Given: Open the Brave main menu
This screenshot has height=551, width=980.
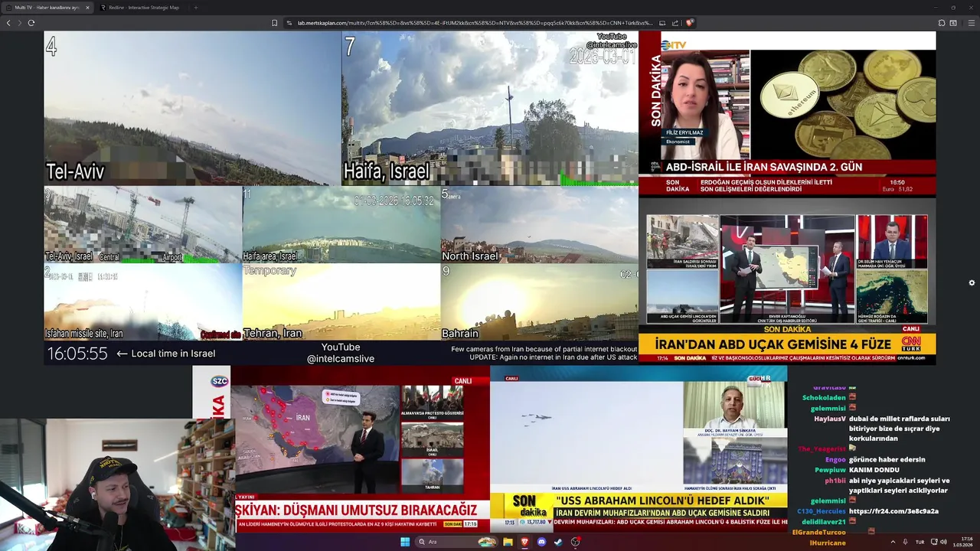Looking at the screenshot, I should point(972,23).
